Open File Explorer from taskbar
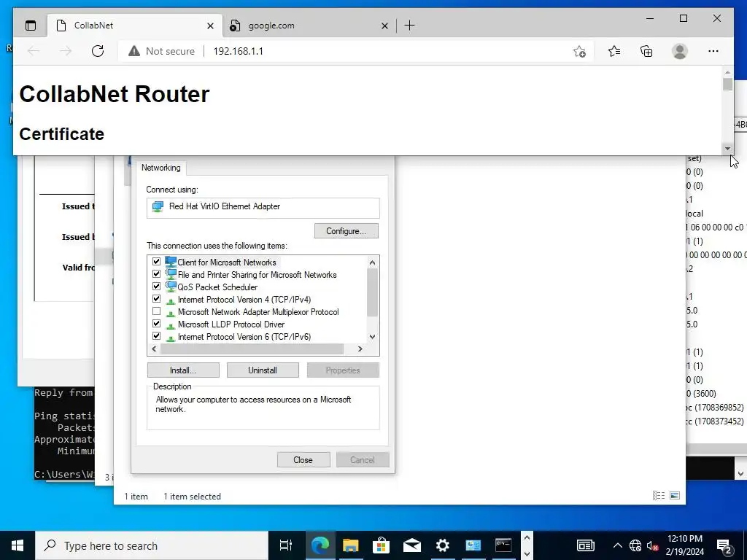The image size is (747, 560). (351, 545)
